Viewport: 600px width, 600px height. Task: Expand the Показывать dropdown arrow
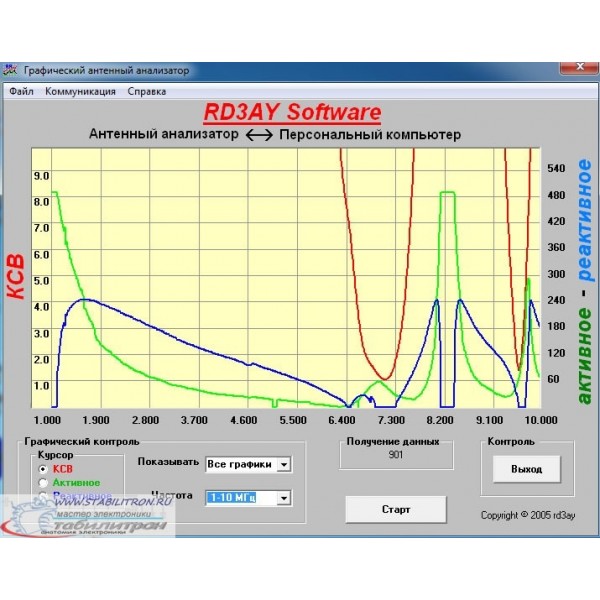click(284, 465)
